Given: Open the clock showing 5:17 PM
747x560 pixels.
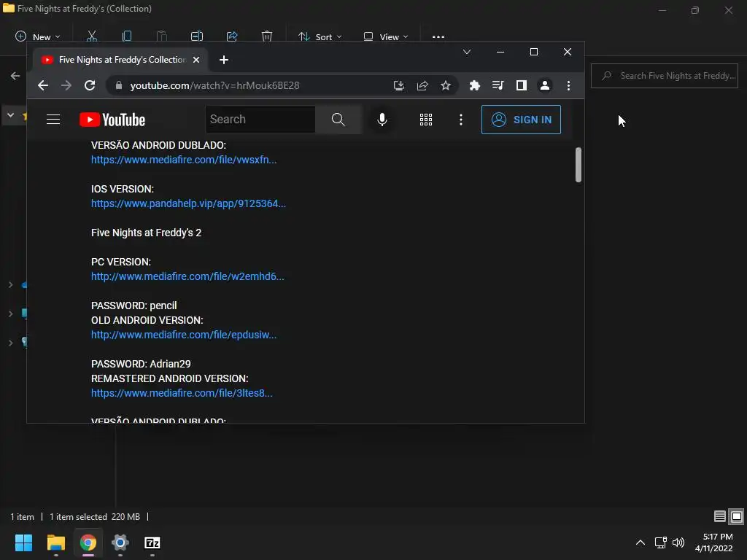Looking at the screenshot, I should 713,542.
